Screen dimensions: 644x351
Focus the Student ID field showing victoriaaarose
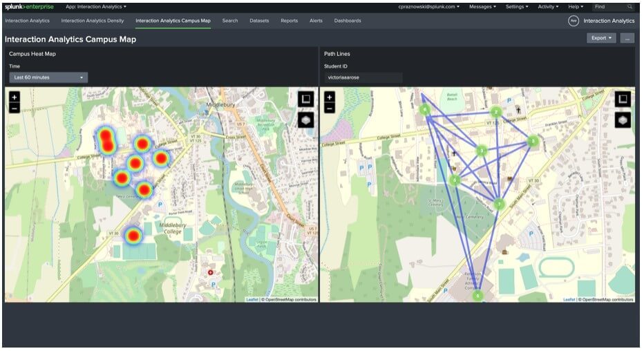pyautogui.click(x=363, y=77)
